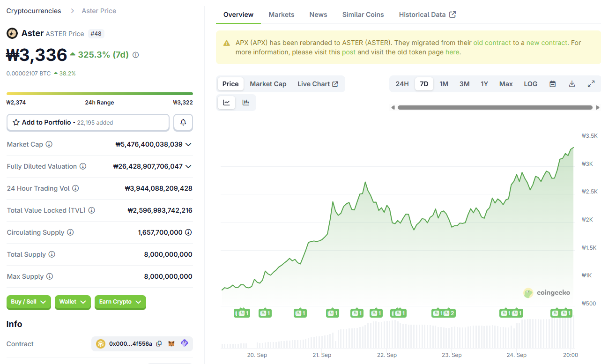Click the #48 rank badge
Image resolution: width=601 pixels, height=364 pixels.
[96, 34]
